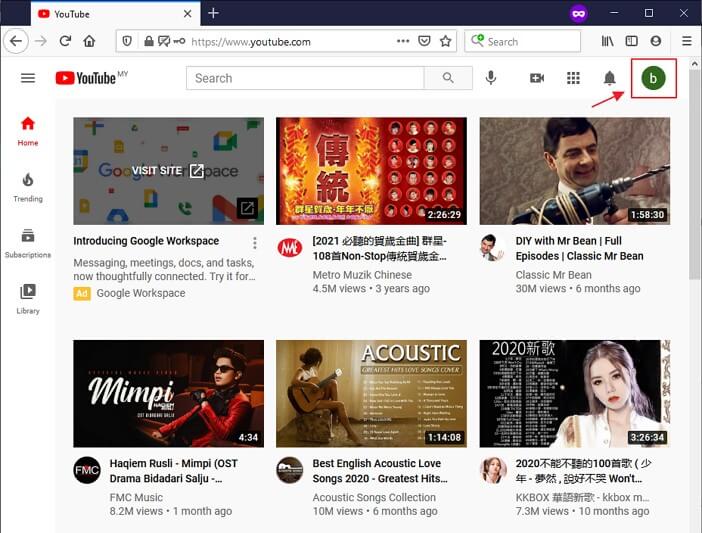
Task: Bookmark this page with the star
Action: (x=445, y=41)
